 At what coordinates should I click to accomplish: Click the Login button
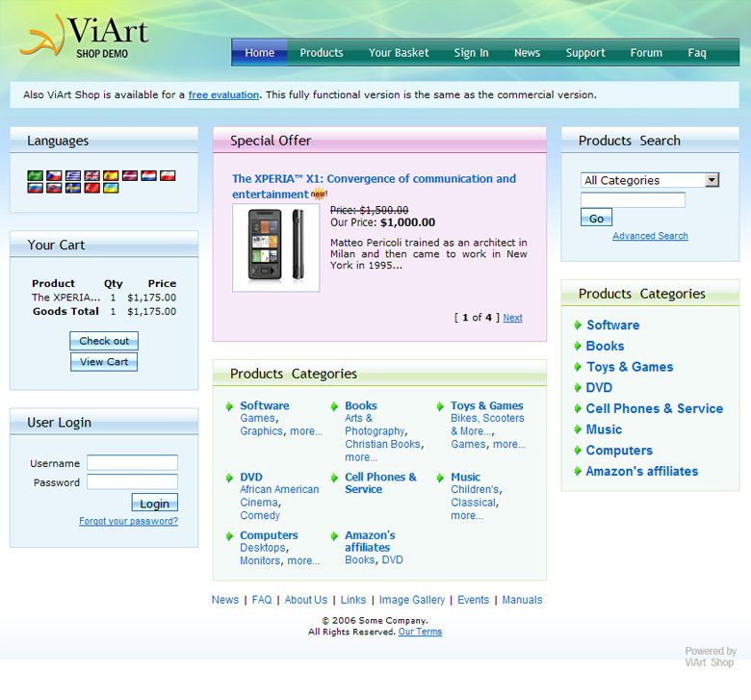155,503
